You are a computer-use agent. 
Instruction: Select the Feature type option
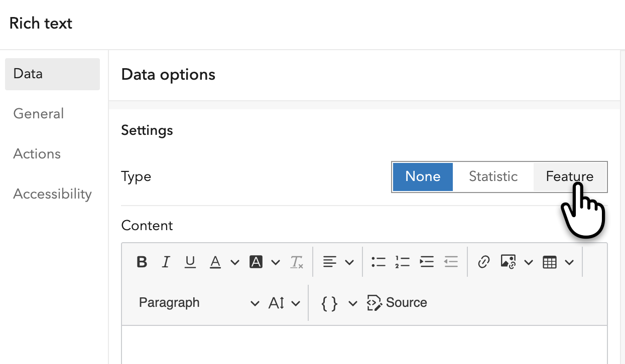[570, 176]
